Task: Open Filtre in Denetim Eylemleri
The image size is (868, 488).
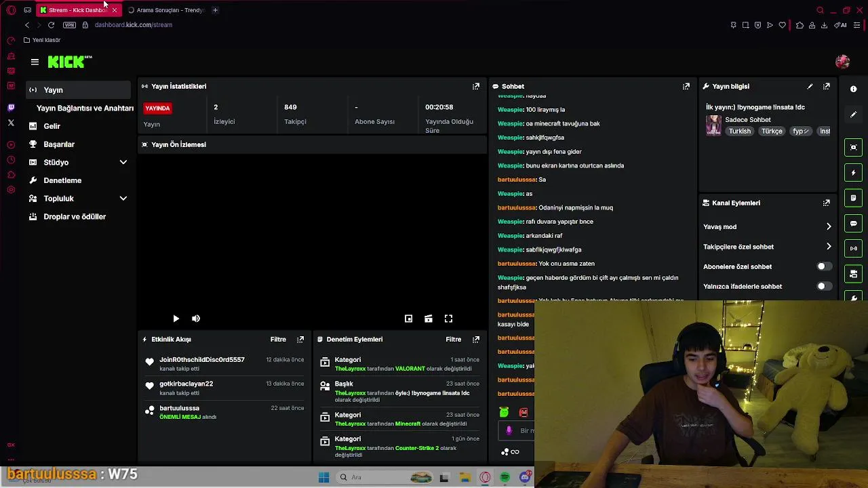Action: [x=454, y=339]
